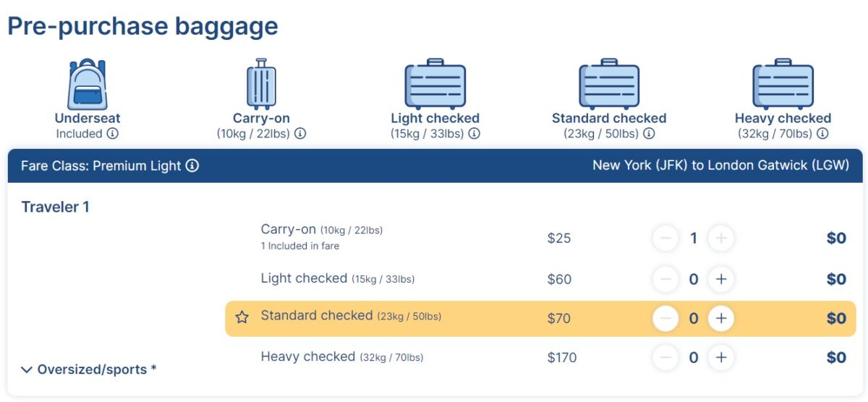Add one Standard checked bag

pyautogui.click(x=720, y=318)
